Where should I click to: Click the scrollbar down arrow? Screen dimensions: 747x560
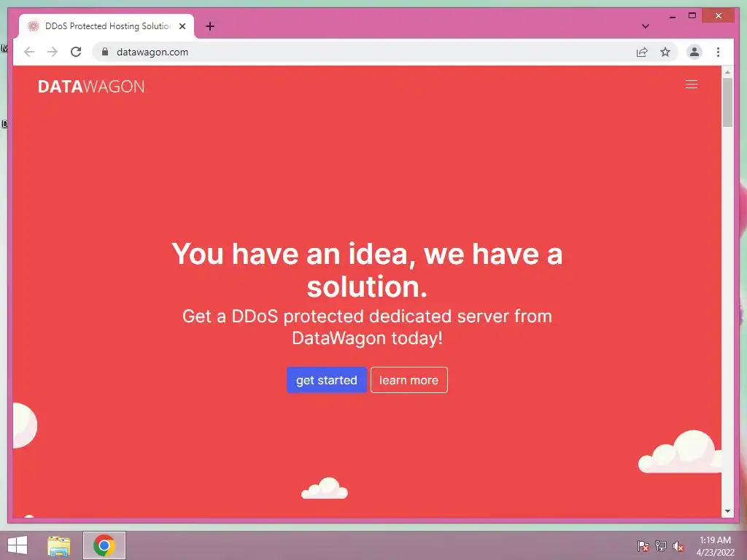[x=727, y=511]
